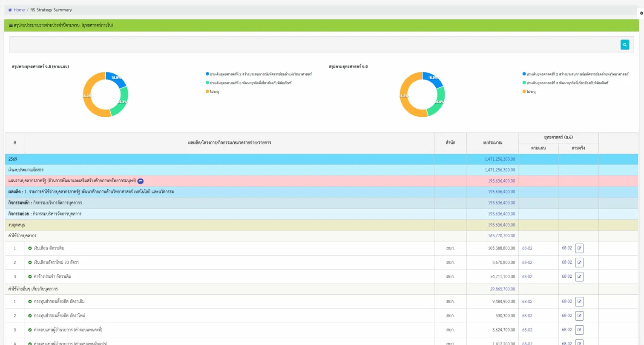Open the ตามจริง 68-02 link for 3,624,700.00

pyautogui.click(x=567, y=329)
